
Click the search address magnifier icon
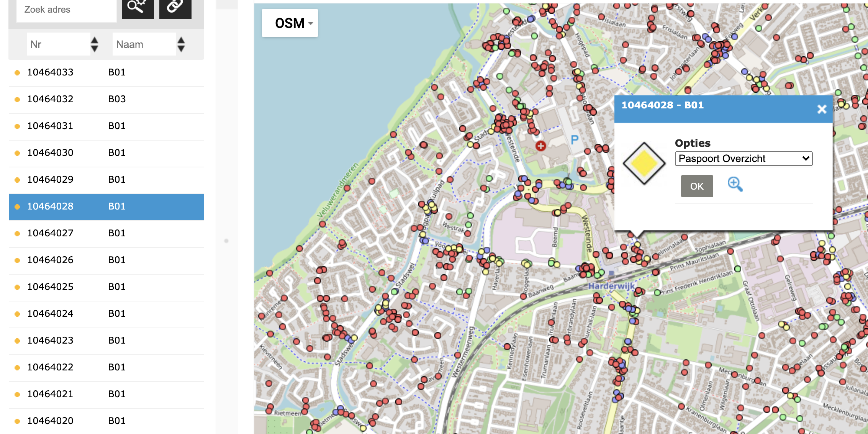pos(138,7)
